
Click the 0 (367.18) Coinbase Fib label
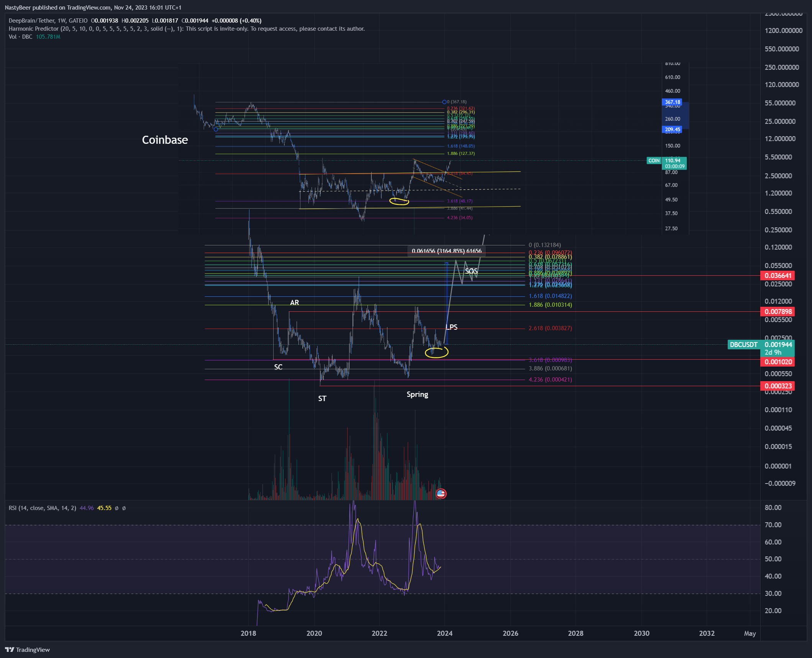456,102
